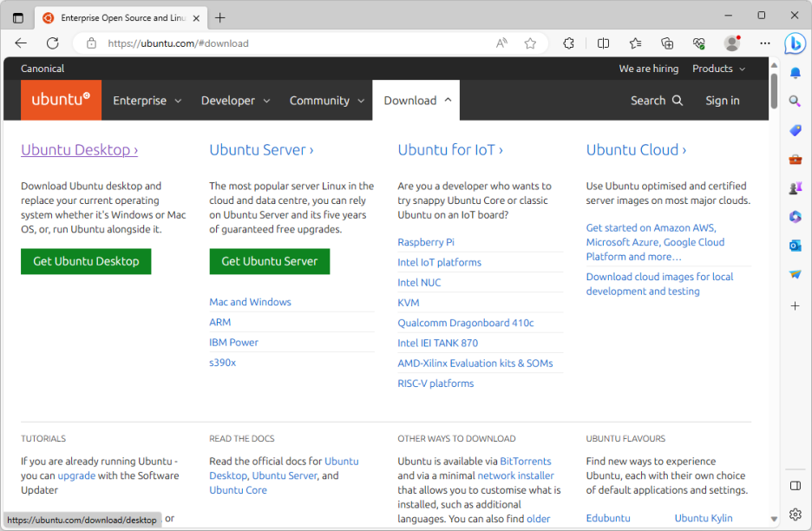Open Settings and more ellipsis

pyautogui.click(x=765, y=43)
